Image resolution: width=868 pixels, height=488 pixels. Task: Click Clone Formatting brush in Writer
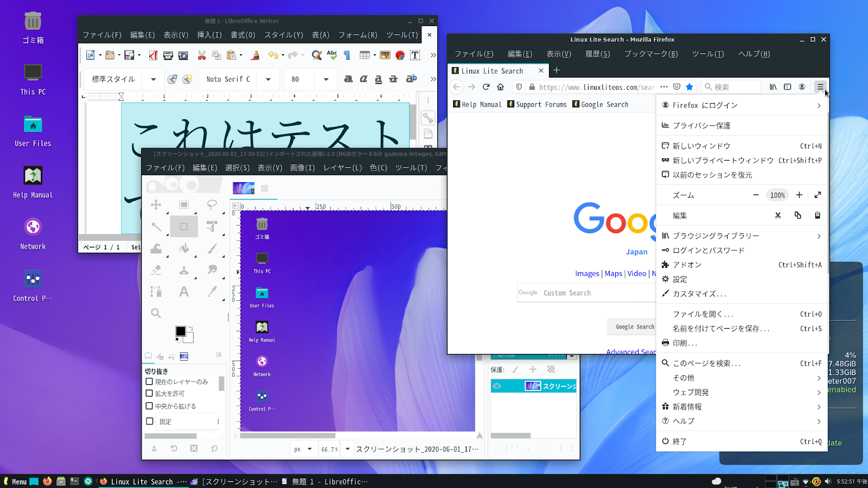(256, 55)
